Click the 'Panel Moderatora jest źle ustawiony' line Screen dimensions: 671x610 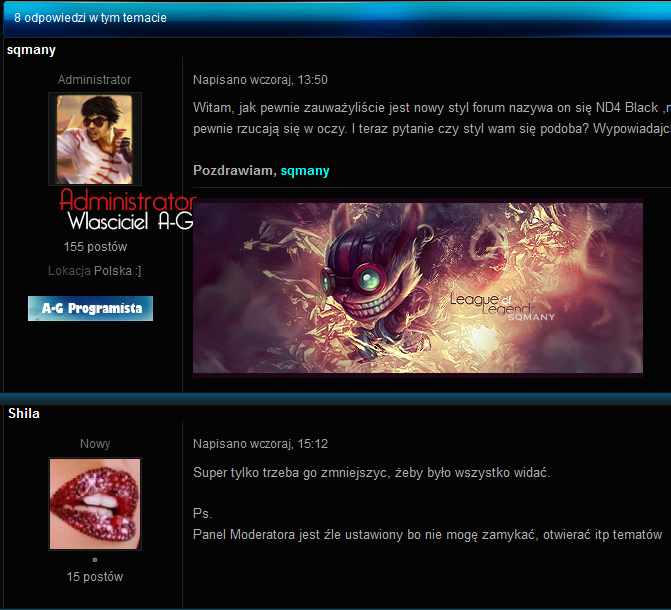pyautogui.click(x=427, y=535)
